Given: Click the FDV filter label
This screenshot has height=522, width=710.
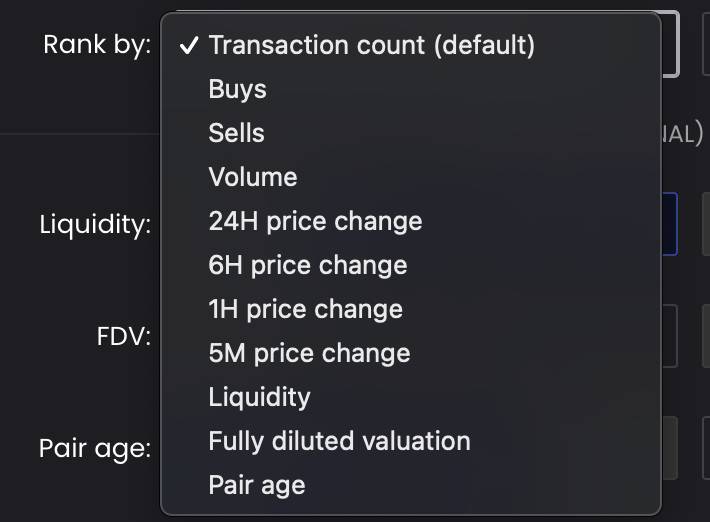Looking at the screenshot, I should (x=124, y=337).
